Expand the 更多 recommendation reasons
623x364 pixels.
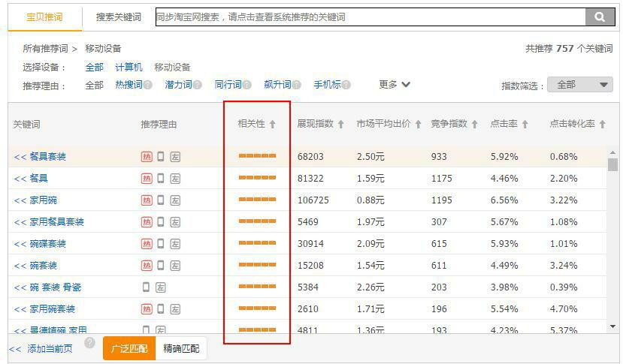click(395, 85)
